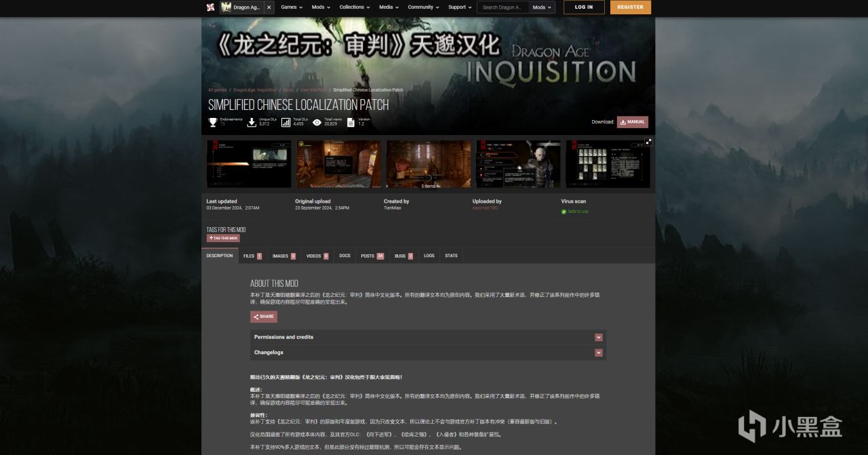Image resolution: width=868 pixels, height=455 pixels.
Task: Open the third thumbnail showing 5 items
Action: [x=429, y=164]
